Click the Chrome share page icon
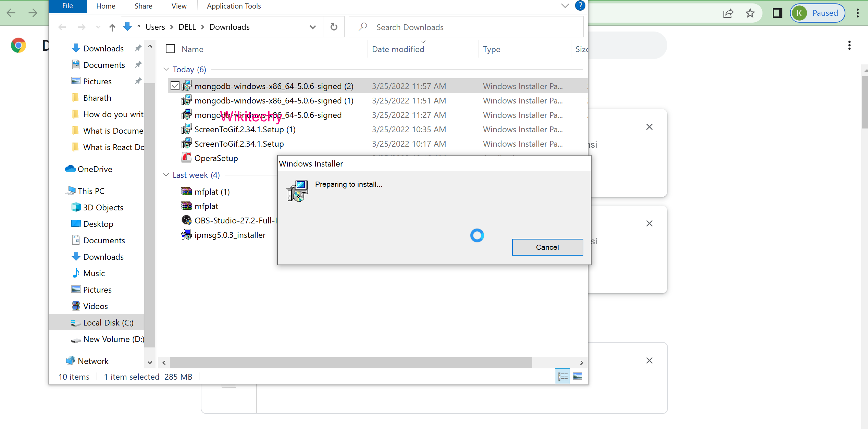The image size is (868, 429). point(728,13)
